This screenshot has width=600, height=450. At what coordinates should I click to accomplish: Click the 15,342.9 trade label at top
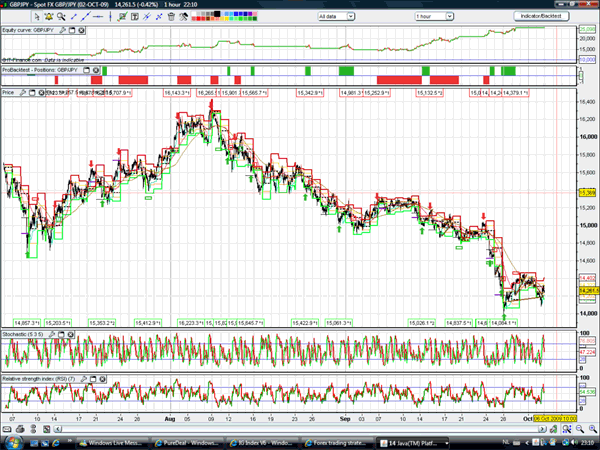tap(310, 93)
